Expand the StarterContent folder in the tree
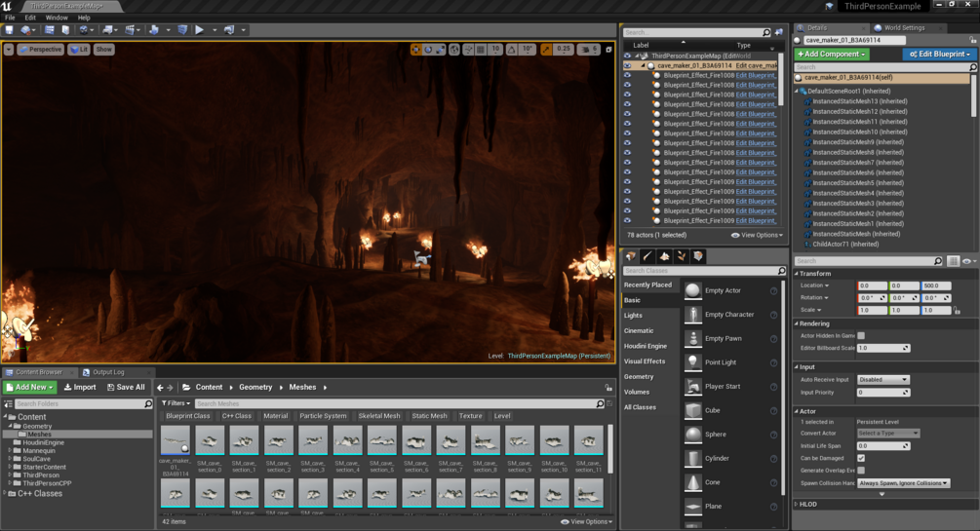This screenshot has height=531, width=980. click(10, 467)
